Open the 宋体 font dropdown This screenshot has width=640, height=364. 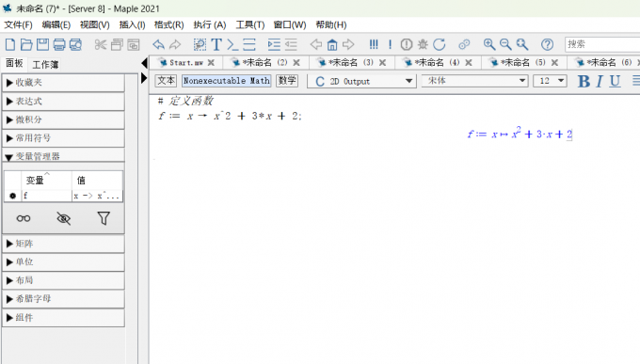click(475, 80)
